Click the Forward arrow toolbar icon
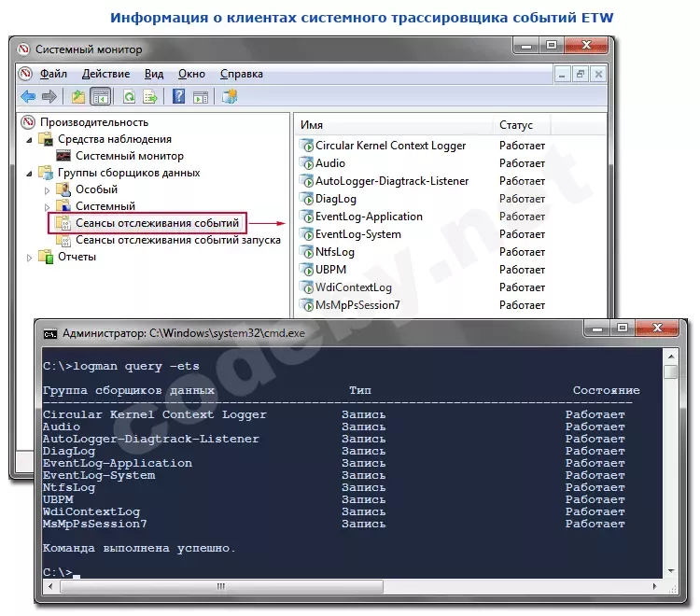The image size is (700, 616). [49, 96]
